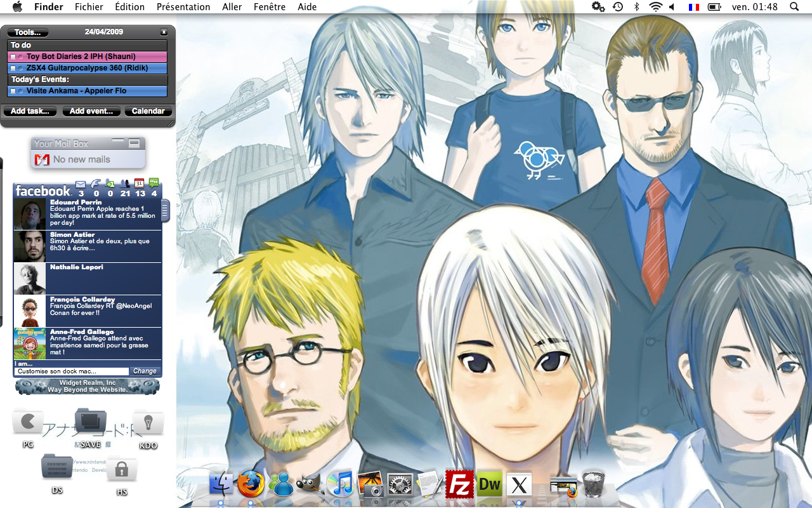Open Finder from the dock
Image resolution: width=812 pixels, height=508 pixels.
(221, 485)
